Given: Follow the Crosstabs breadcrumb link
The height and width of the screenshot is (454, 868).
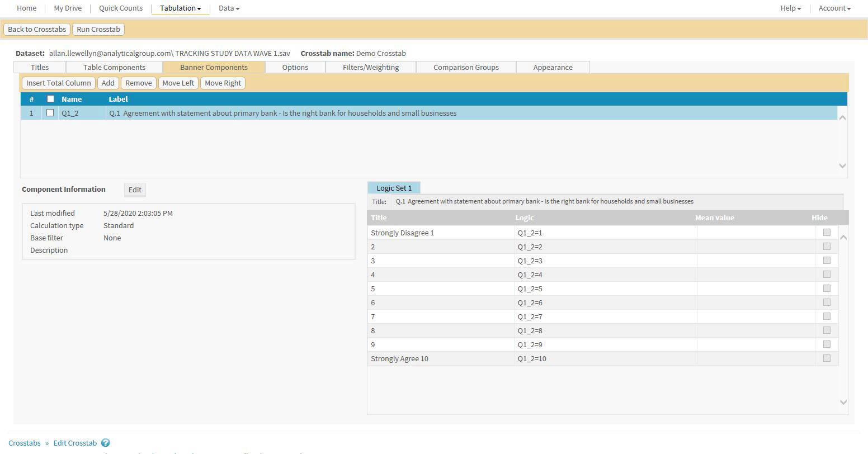Looking at the screenshot, I should click(x=25, y=443).
